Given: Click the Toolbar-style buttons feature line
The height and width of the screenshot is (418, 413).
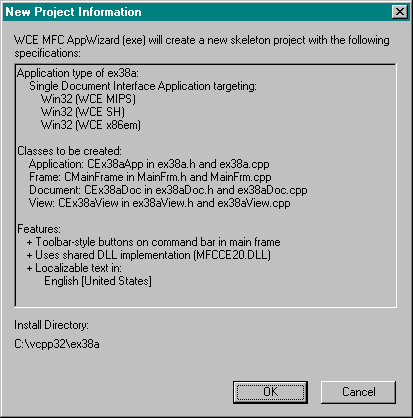Looking at the screenshot, I should pyautogui.click(x=153, y=242).
